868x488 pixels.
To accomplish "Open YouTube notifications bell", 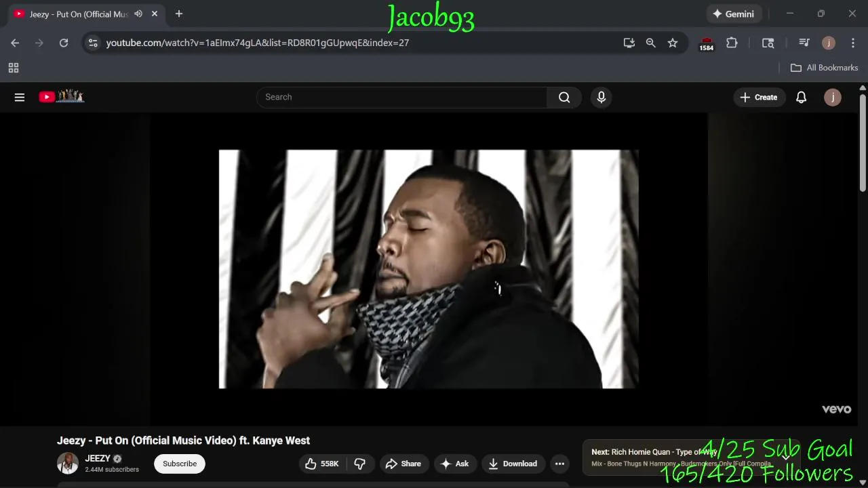I will tap(801, 97).
